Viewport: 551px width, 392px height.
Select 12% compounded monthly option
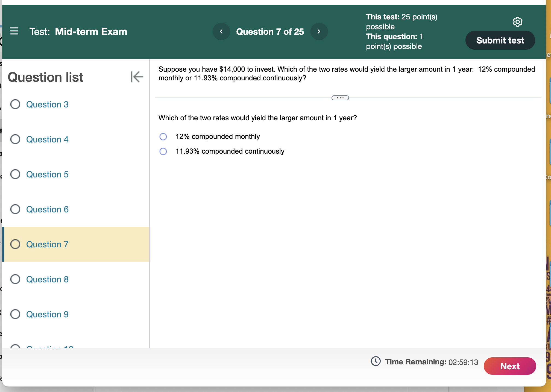coord(163,136)
